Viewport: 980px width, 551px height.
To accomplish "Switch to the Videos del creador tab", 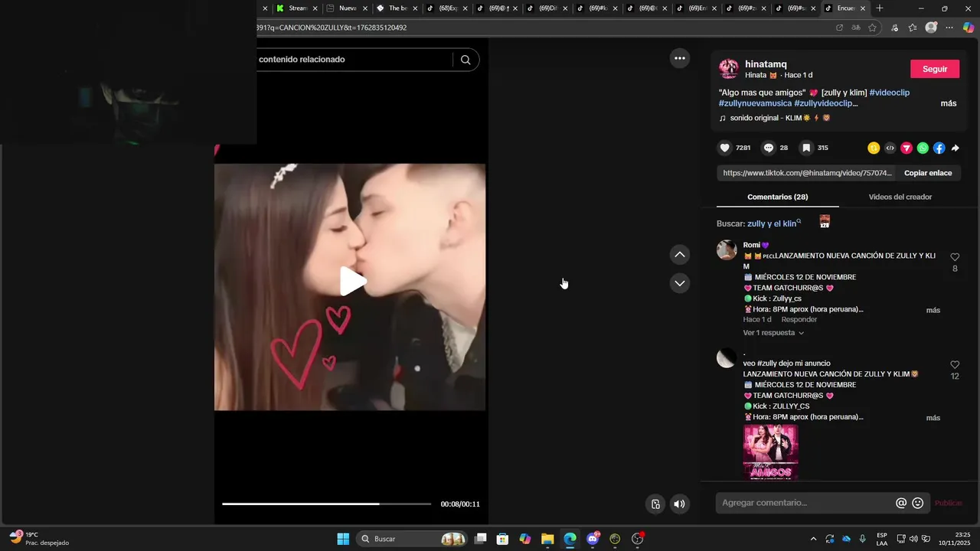I will 900,197.
